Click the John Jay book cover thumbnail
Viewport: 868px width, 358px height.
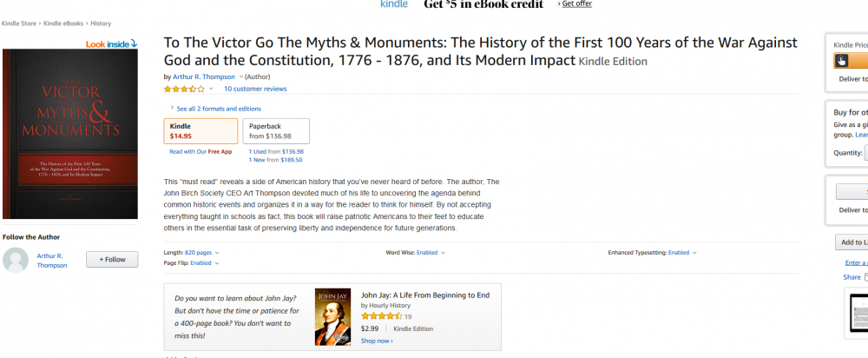pos(332,316)
